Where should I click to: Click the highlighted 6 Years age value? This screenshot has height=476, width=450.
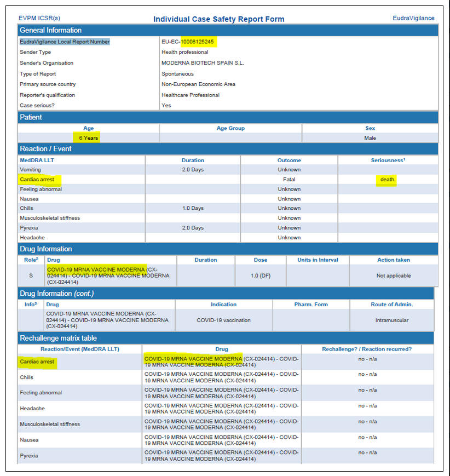coord(88,138)
